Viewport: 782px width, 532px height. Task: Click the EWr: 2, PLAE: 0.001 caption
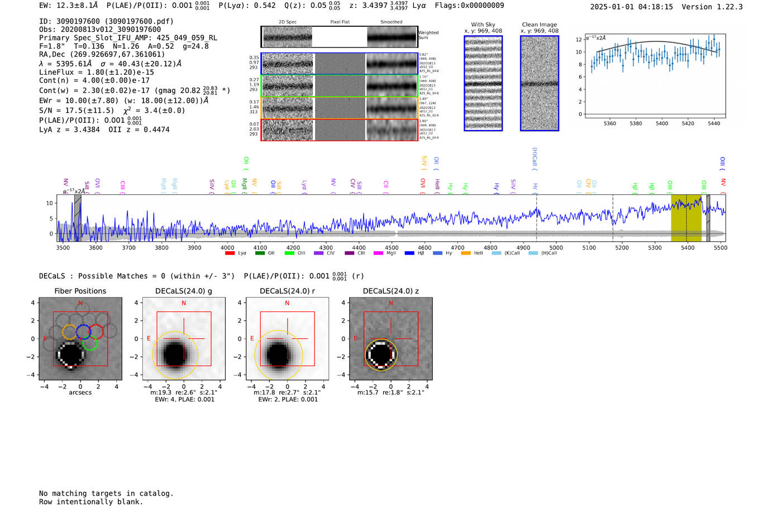(x=288, y=400)
